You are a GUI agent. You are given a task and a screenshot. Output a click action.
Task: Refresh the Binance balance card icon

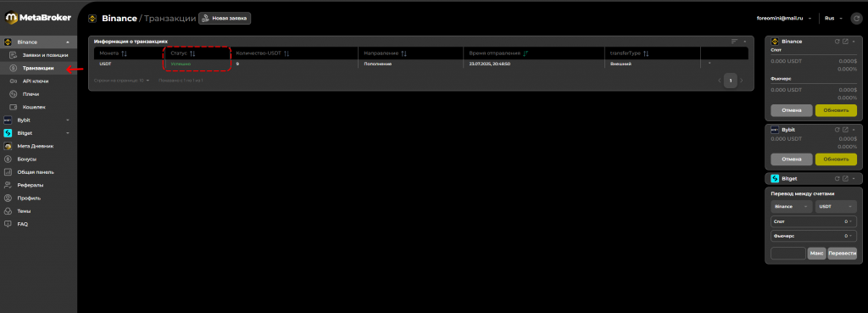coord(837,42)
